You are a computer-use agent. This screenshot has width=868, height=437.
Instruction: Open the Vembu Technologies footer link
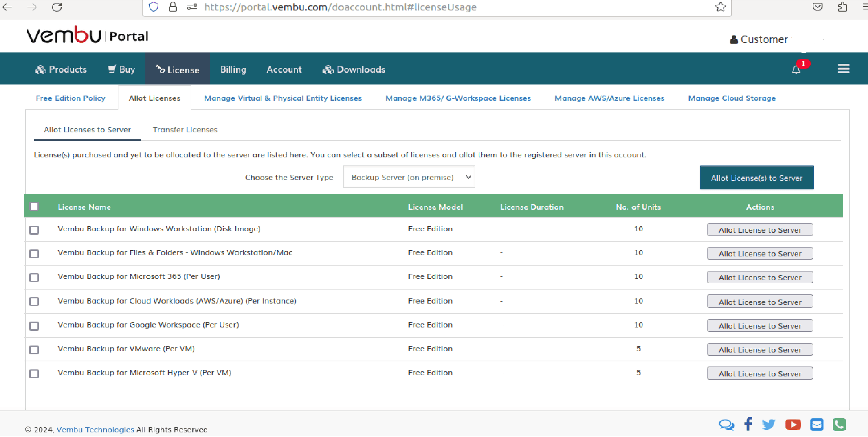[95, 429]
